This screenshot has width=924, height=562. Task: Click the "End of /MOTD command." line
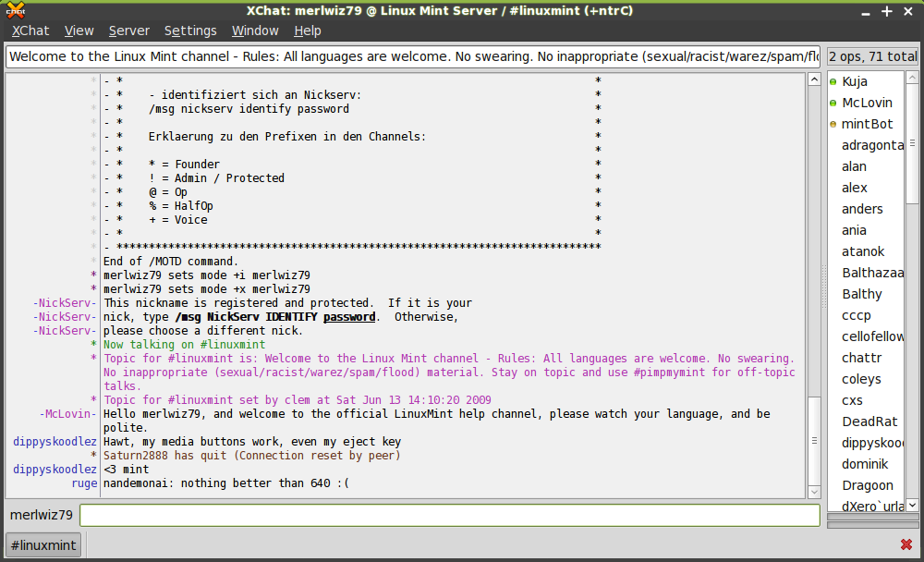(171, 262)
